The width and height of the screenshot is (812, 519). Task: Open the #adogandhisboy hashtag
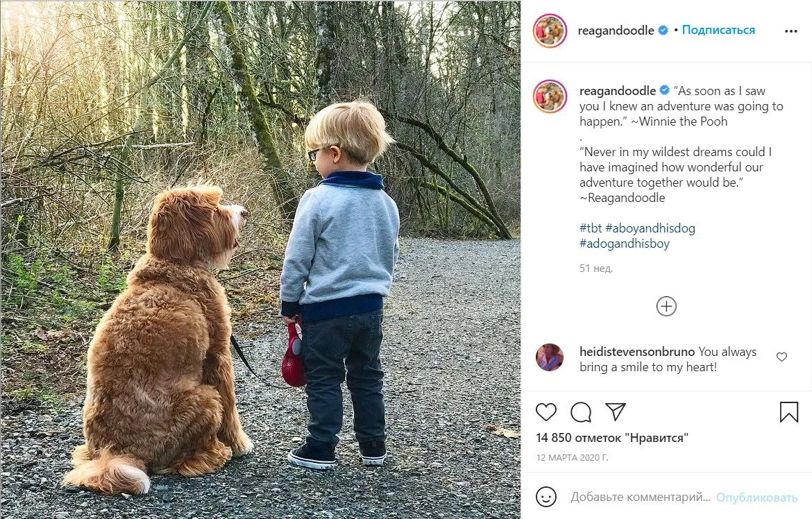pos(625,244)
